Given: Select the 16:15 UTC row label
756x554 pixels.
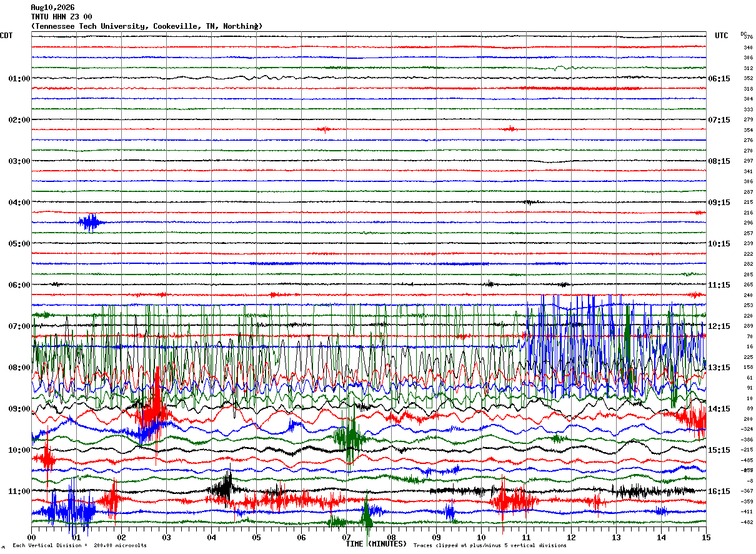Looking at the screenshot, I should 719,491.
